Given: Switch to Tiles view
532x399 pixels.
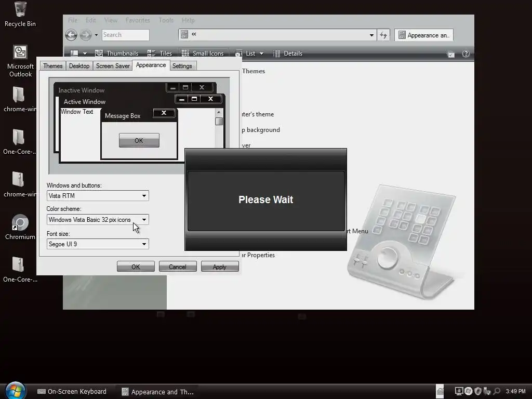Looking at the screenshot, I should coord(159,54).
